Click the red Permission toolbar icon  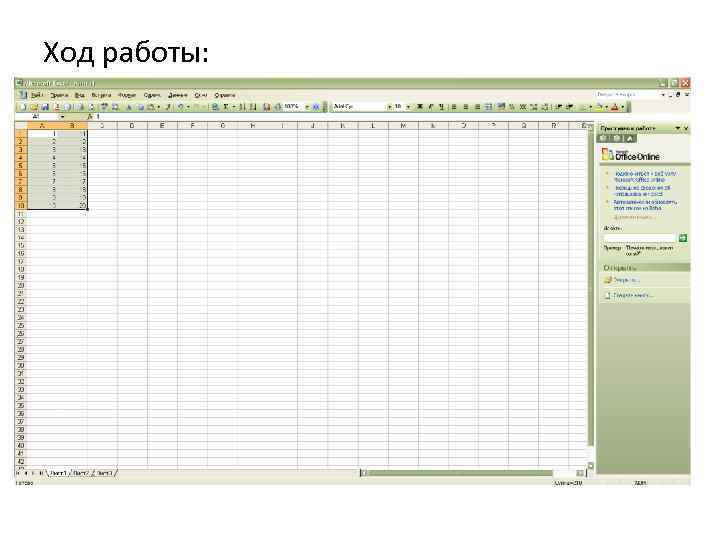click(x=57, y=107)
